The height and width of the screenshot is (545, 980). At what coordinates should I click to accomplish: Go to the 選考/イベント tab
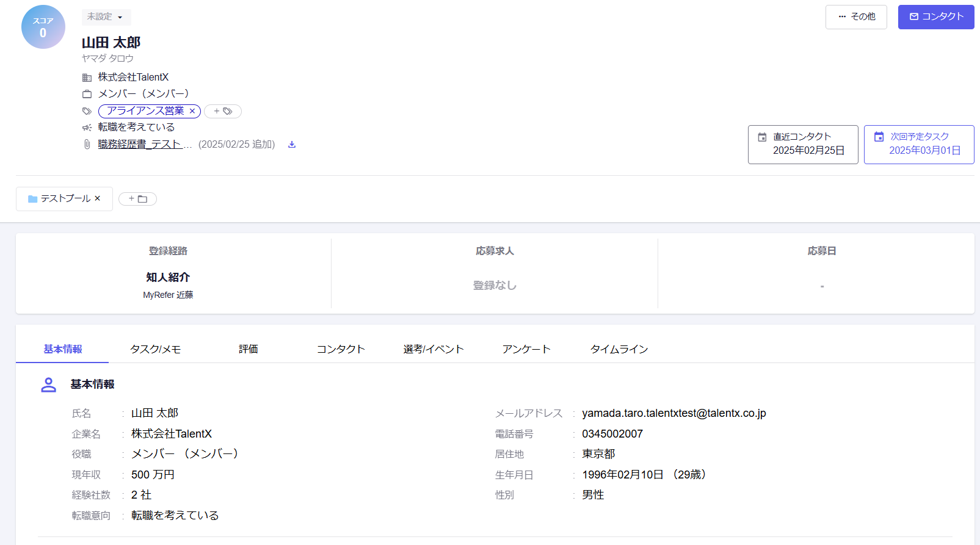click(434, 349)
